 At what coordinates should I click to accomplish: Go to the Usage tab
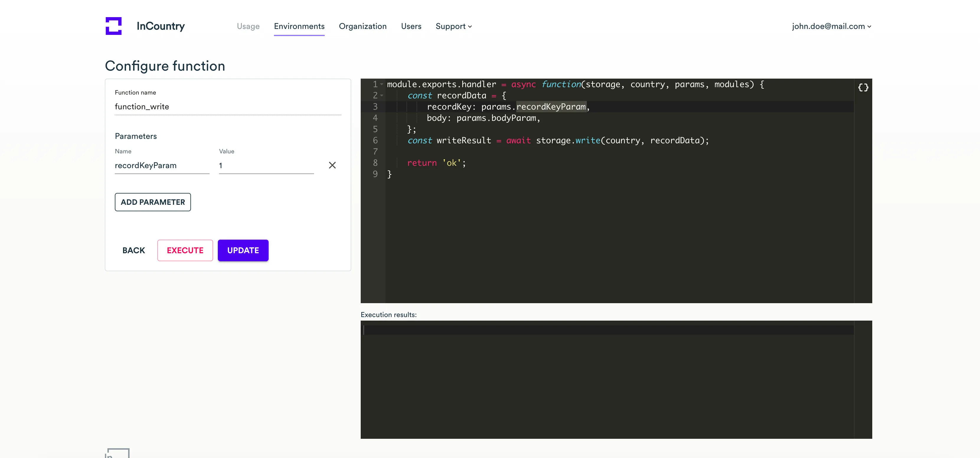pyautogui.click(x=248, y=26)
